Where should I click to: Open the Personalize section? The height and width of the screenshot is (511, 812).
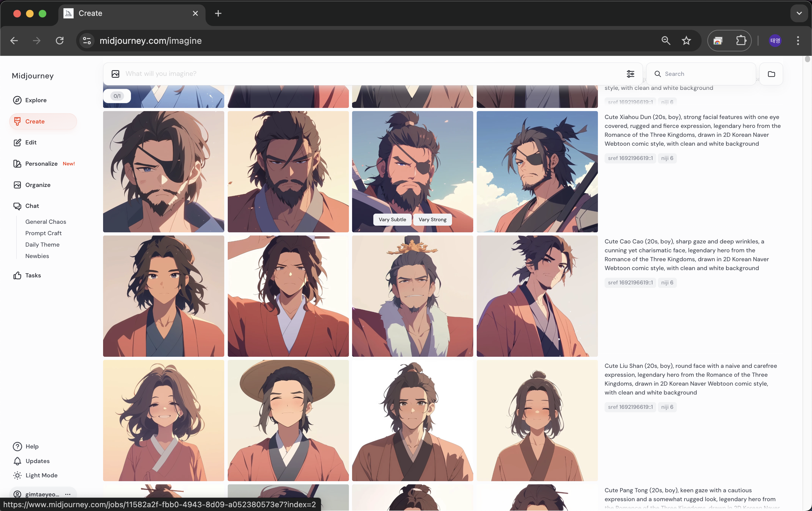pyautogui.click(x=43, y=164)
